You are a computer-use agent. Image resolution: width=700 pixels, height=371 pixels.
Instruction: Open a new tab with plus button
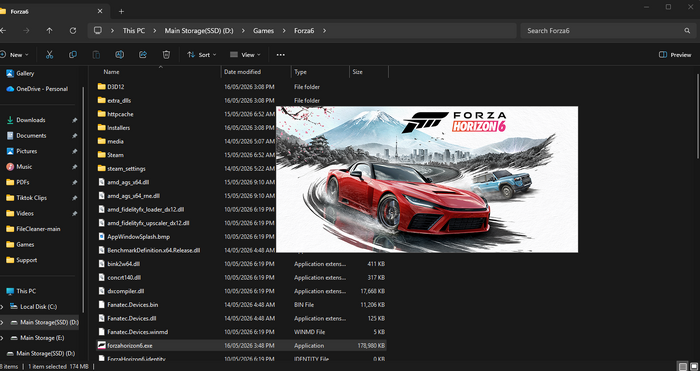[x=121, y=12]
